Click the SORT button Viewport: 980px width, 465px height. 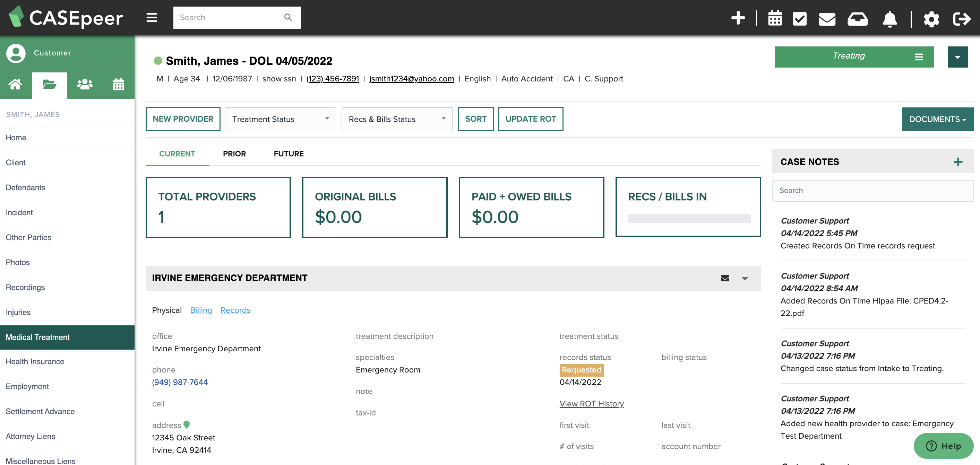pyautogui.click(x=475, y=120)
